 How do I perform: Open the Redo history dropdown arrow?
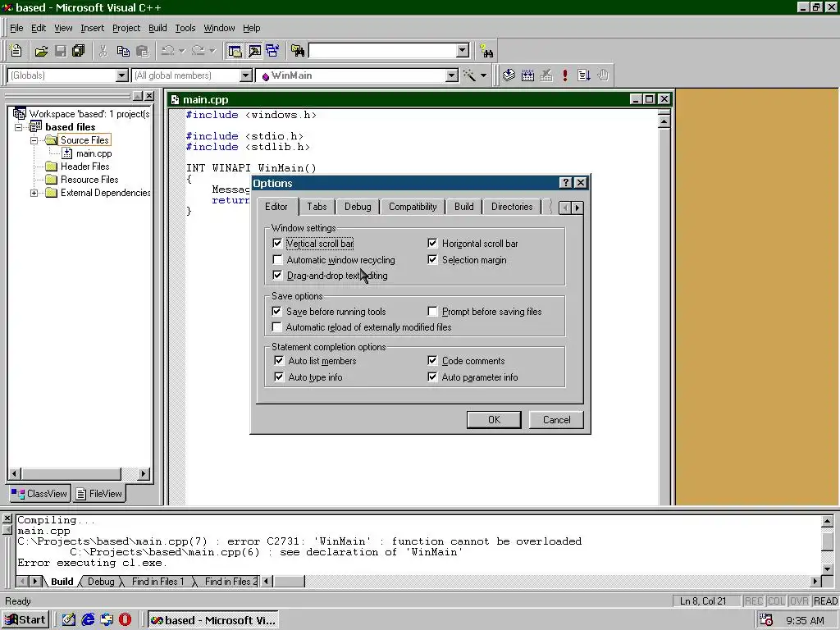click(x=212, y=51)
